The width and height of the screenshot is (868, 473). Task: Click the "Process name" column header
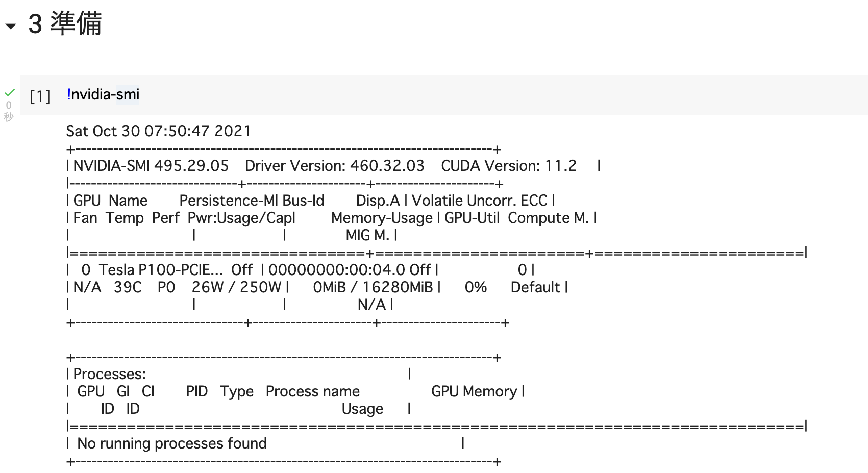(312, 391)
